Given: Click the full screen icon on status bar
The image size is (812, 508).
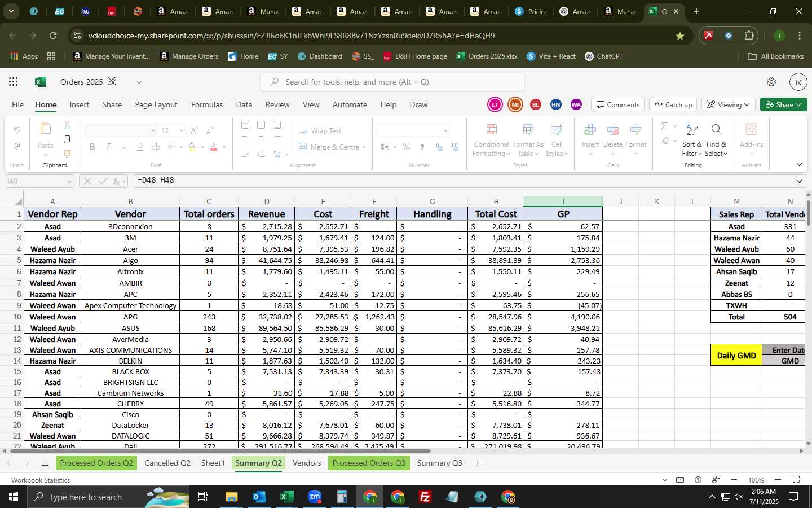Looking at the screenshot, I should pyautogui.click(x=796, y=480).
